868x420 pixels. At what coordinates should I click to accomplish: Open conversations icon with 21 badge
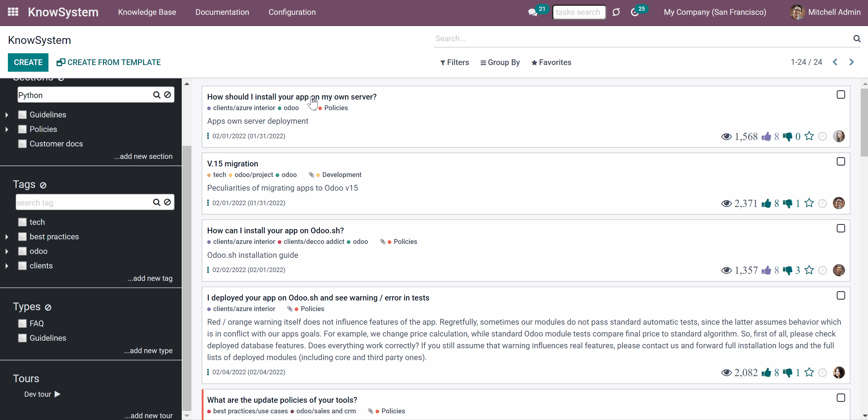pyautogui.click(x=533, y=12)
